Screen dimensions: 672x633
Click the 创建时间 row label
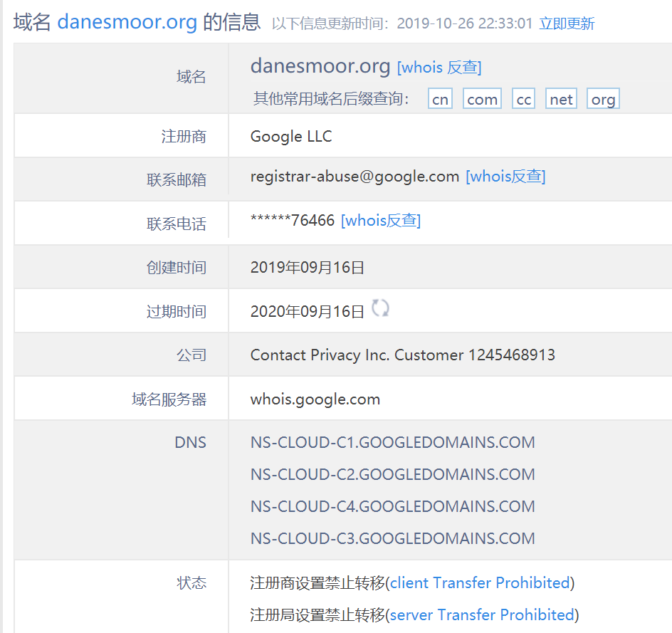(177, 268)
